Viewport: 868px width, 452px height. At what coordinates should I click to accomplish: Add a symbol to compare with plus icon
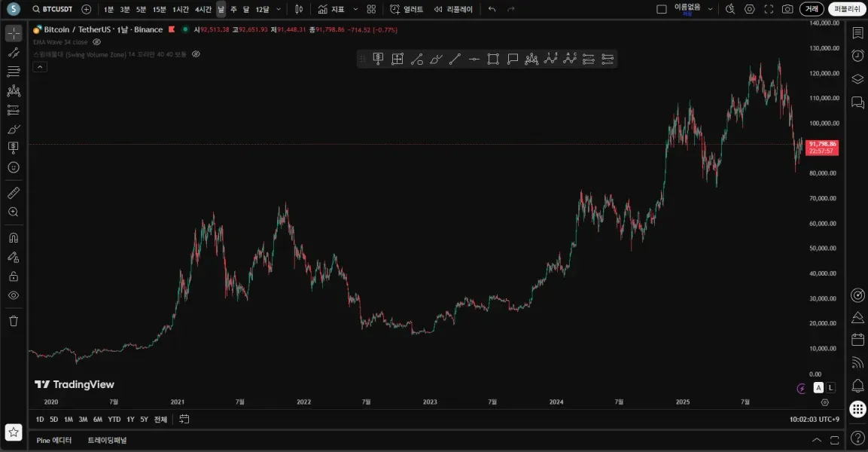[x=87, y=9]
